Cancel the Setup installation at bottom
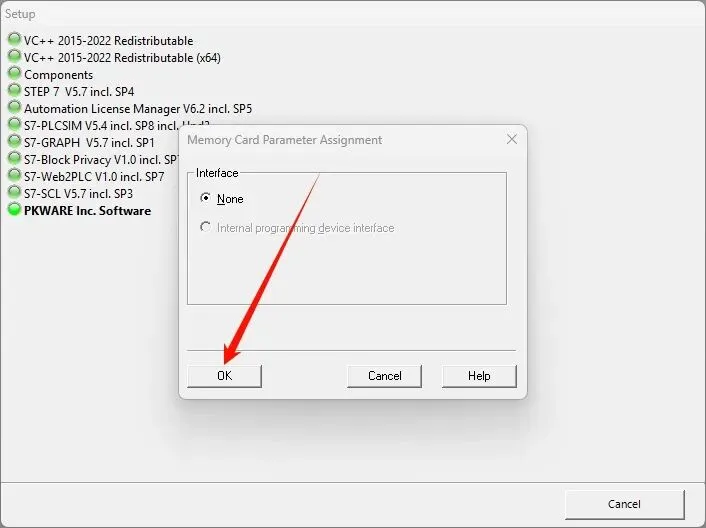706x528 pixels. 625,504
